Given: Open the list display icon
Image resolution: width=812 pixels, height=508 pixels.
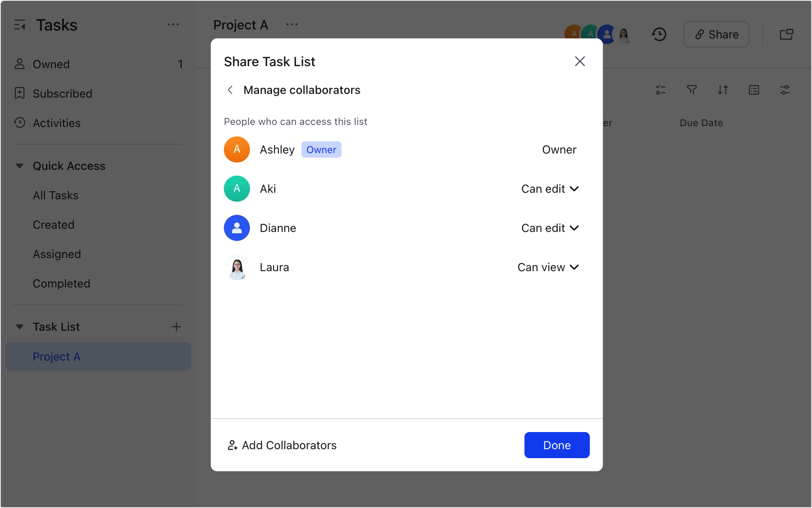Looking at the screenshot, I should (x=754, y=90).
